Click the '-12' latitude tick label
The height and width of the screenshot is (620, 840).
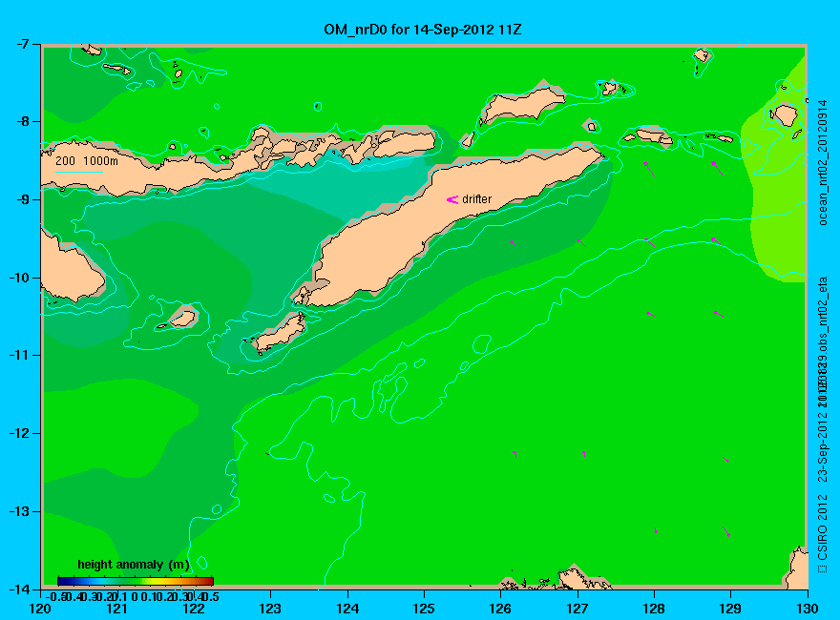[19, 434]
